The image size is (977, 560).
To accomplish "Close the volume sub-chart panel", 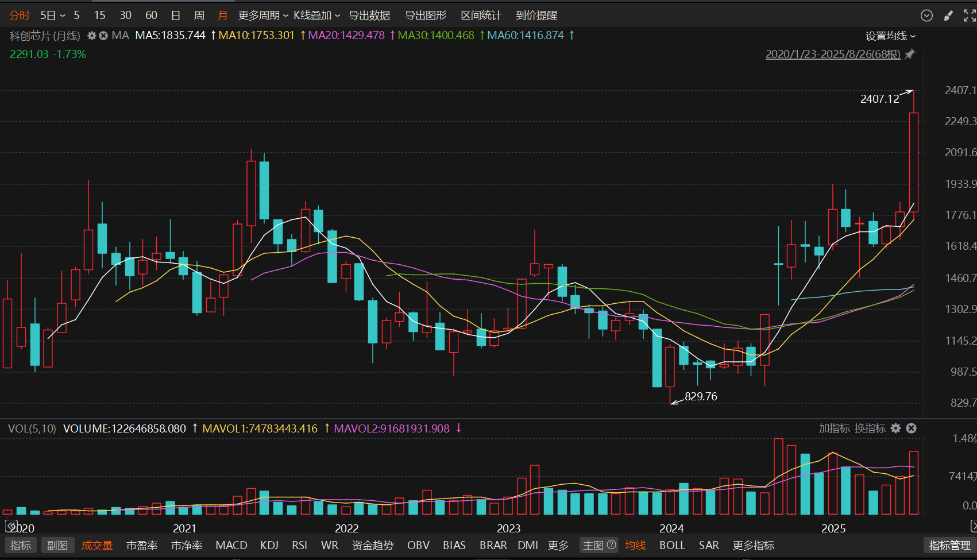I will coord(912,428).
